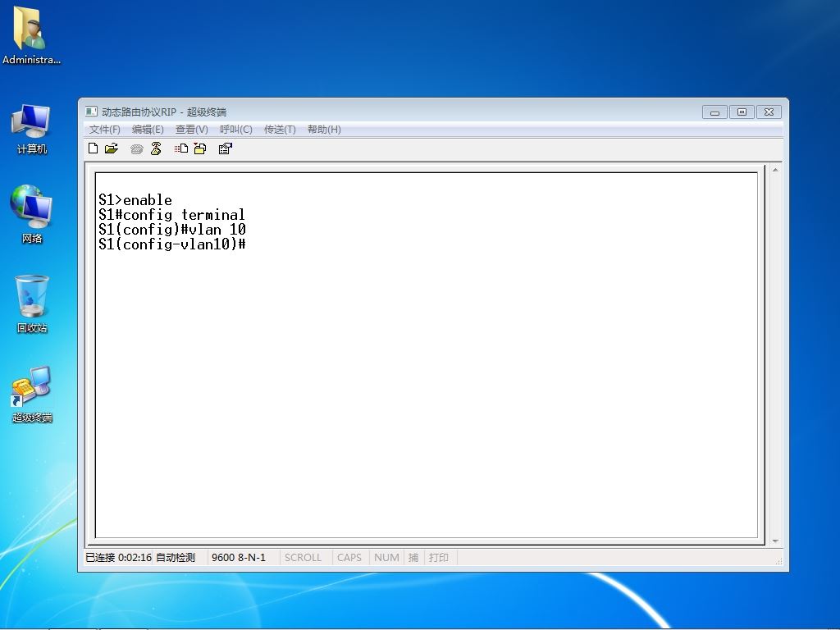Click the New connection toolbar icon
Image resolution: width=840 pixels, height=630 pixels.
tap(94, 148)
